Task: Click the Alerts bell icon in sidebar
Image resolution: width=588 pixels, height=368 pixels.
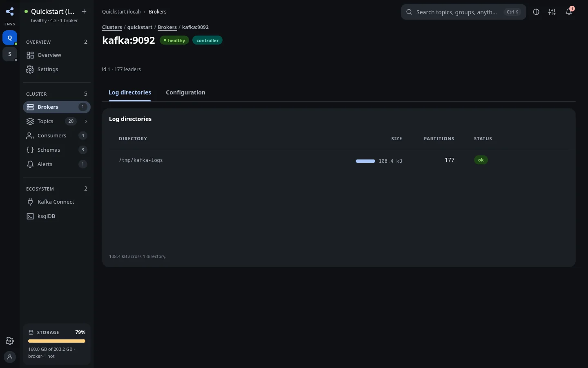Action: (30, 164)
